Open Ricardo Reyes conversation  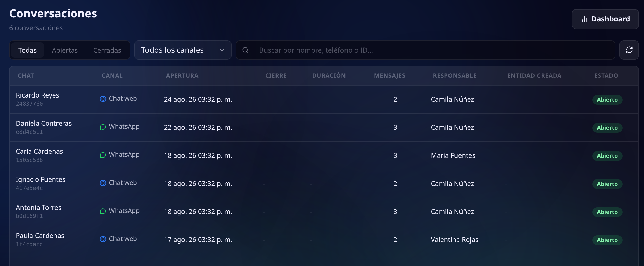pos(324,100)
